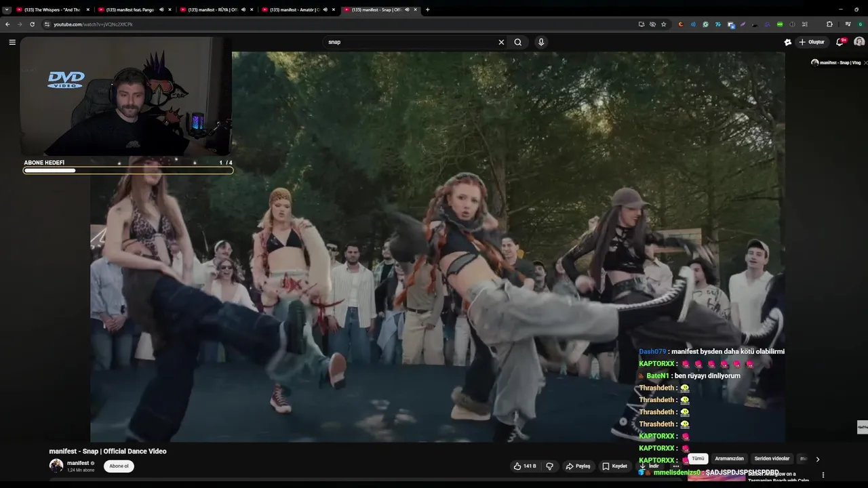Click the install app icon in address bar
Image resolution: width=868 pixels, height=488 pixels.
click(x=642, y=24)
